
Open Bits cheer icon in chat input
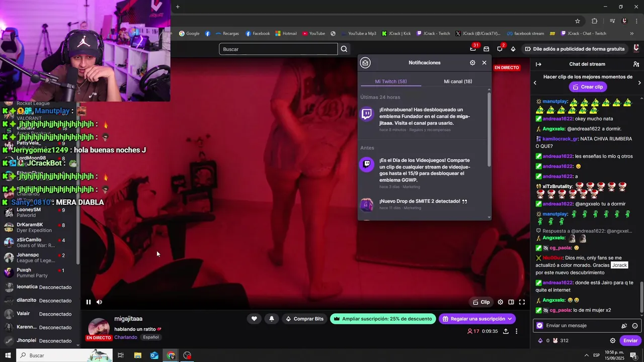click(624, 326)
